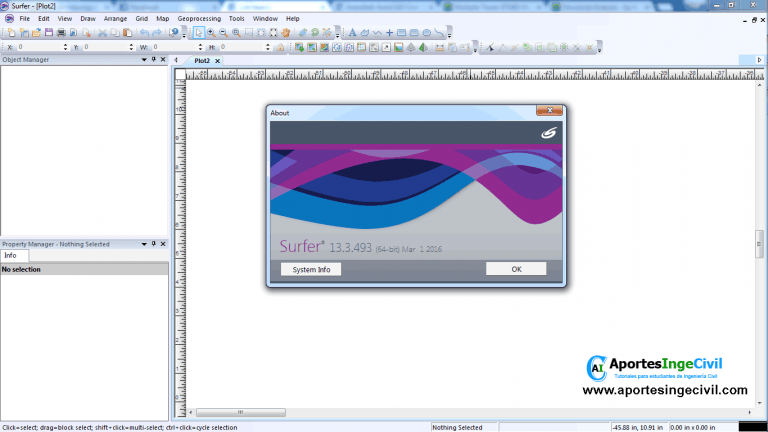Viewport: 768px width, 432px height.
Task: Close the About dialog
Action: pyautogui.click(x=549, y=110)
